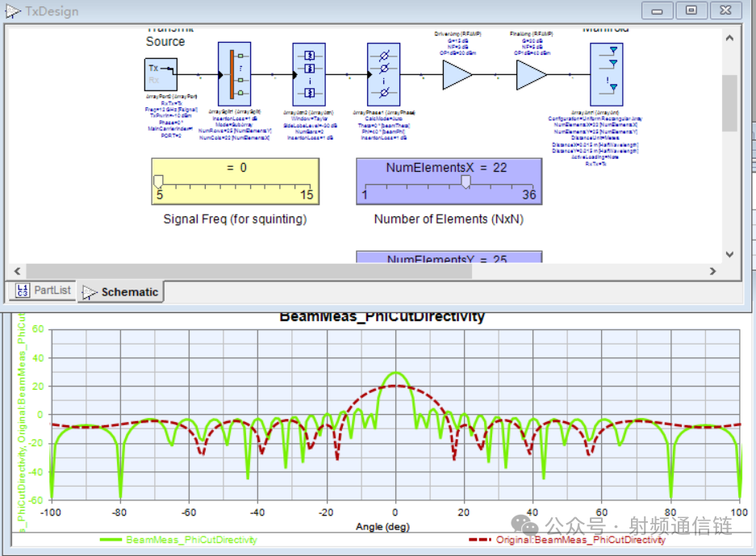This screenshot has width=756, height=556.
Task: Click the NumElementsY slider header
Action: (448, 258)
